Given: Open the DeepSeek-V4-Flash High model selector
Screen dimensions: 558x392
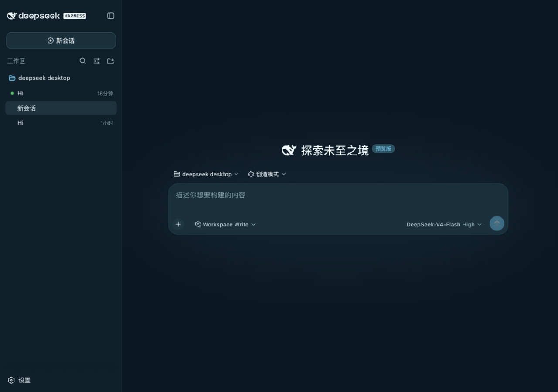Looking at the screenshot, I should click(x=444, y=224).
